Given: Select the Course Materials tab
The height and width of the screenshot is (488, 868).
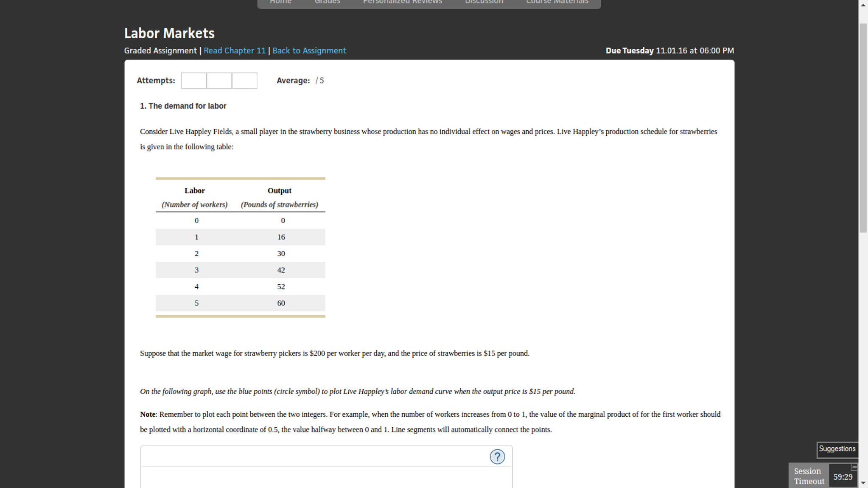Looking at the screenshot, I should point(556,2).
